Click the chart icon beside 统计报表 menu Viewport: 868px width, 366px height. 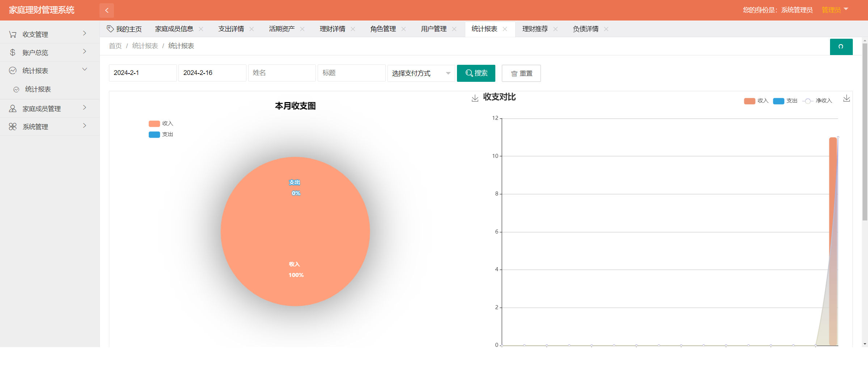tap(13, 71)
